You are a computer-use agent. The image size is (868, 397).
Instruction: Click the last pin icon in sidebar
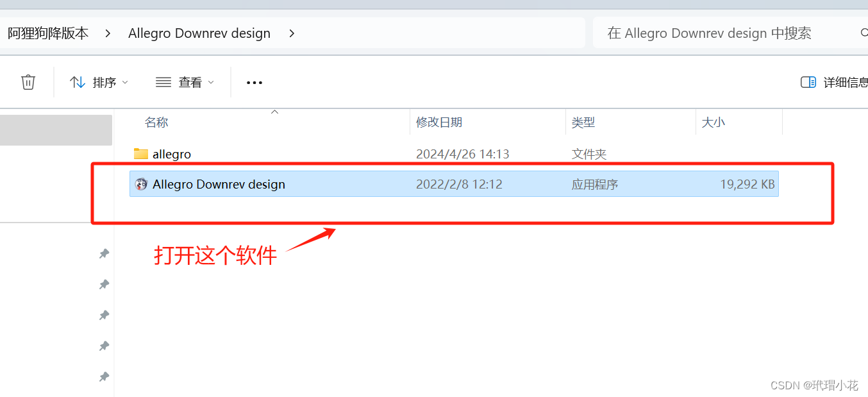tap(104, 376)
